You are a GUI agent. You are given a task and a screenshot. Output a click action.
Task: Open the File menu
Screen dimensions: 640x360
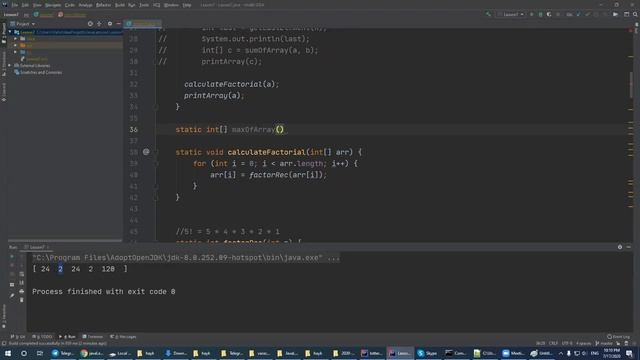pyautogui.click(x=15, y=5)
